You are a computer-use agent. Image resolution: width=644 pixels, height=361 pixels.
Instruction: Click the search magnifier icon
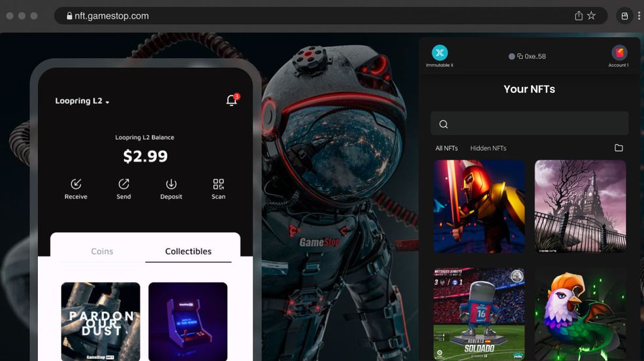click(443, 124)
